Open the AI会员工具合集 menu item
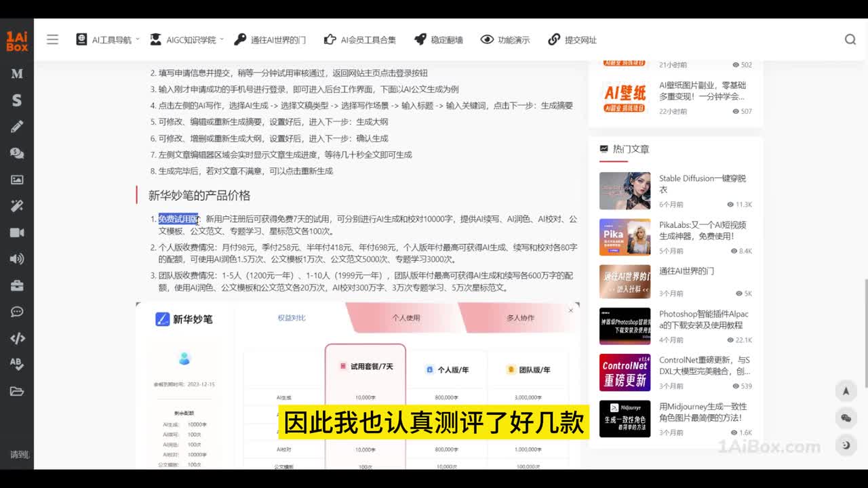 tap(360, 40)
